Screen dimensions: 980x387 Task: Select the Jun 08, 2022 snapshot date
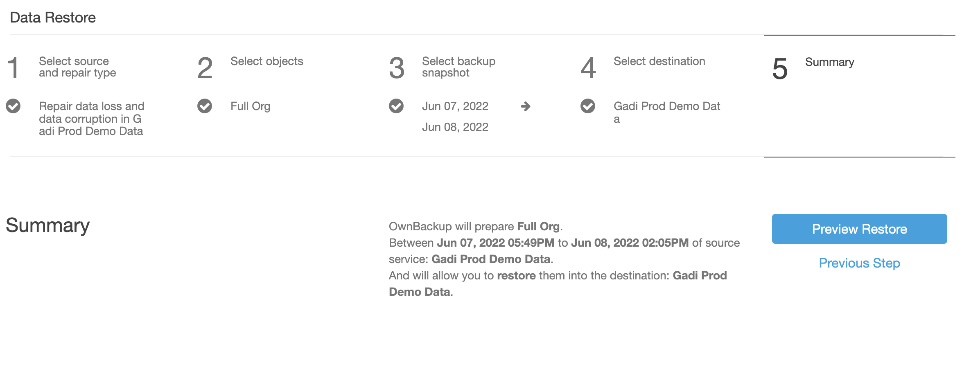[455, 127]
